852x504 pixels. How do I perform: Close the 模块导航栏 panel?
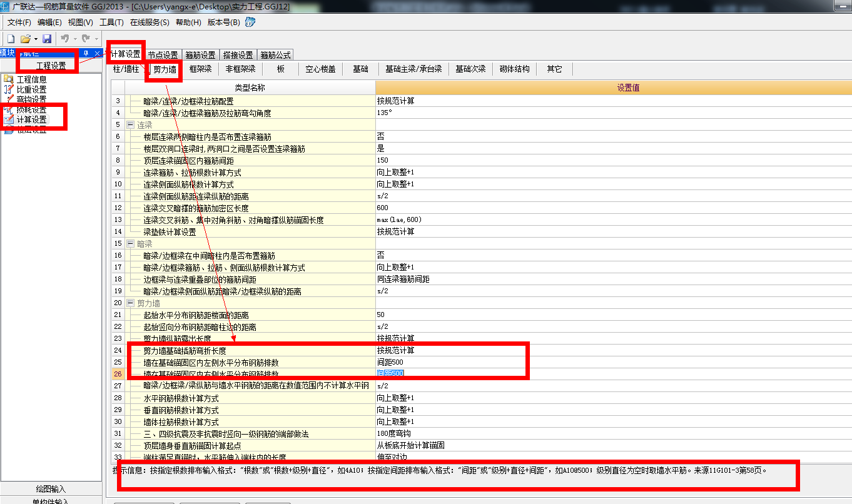click(x=97, y=53)
